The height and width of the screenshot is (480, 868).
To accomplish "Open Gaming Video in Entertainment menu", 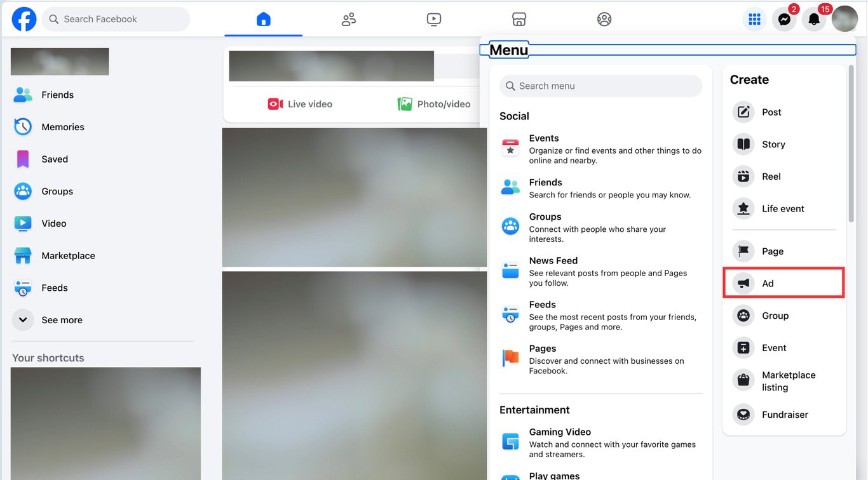I will click(x=601, y=442).
